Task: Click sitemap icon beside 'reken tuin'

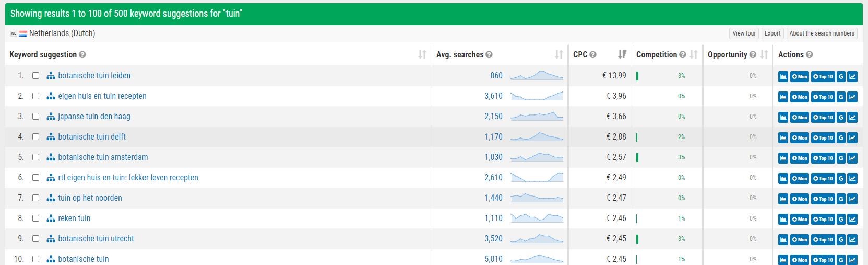Action: click(51, 218)
